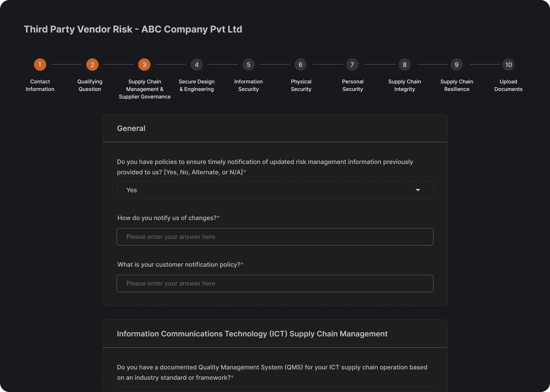This screenshot has width=550, height=392.
Task: Click the Quality Management System question text
Action: [272, 372]
